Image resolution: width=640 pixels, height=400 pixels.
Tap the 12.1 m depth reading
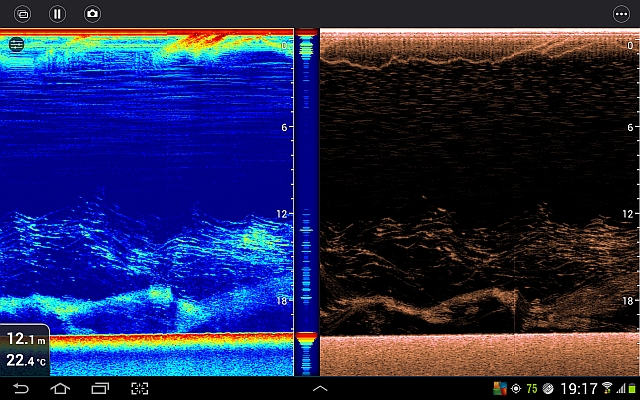(24, 342)
